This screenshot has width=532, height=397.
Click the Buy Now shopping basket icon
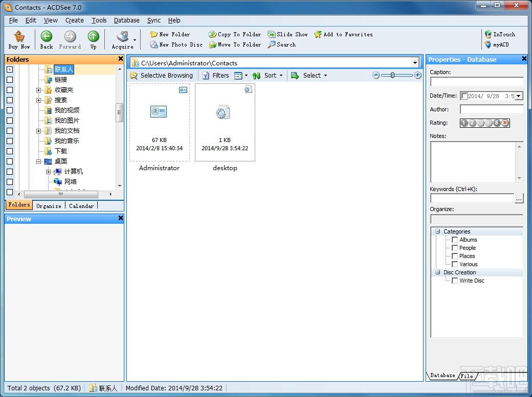coord(19,36)
